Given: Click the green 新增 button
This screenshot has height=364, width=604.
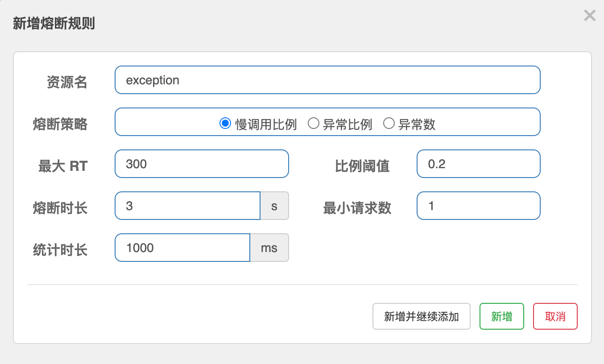Looking at the screenshot, I should [501, 317].
